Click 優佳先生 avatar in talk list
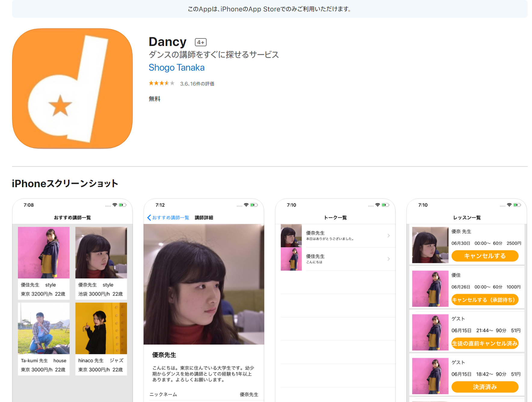Viewport: 532px width, 402px height. coord(291,259)
